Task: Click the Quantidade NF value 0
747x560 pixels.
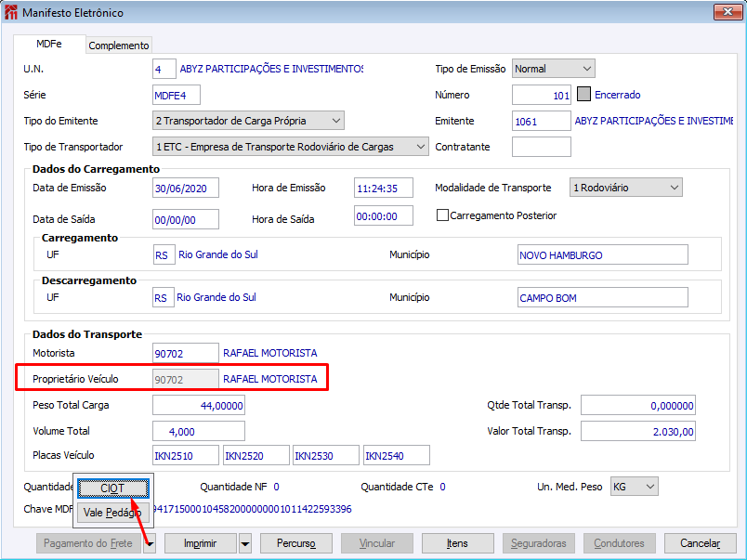Action: pos(276,487)
